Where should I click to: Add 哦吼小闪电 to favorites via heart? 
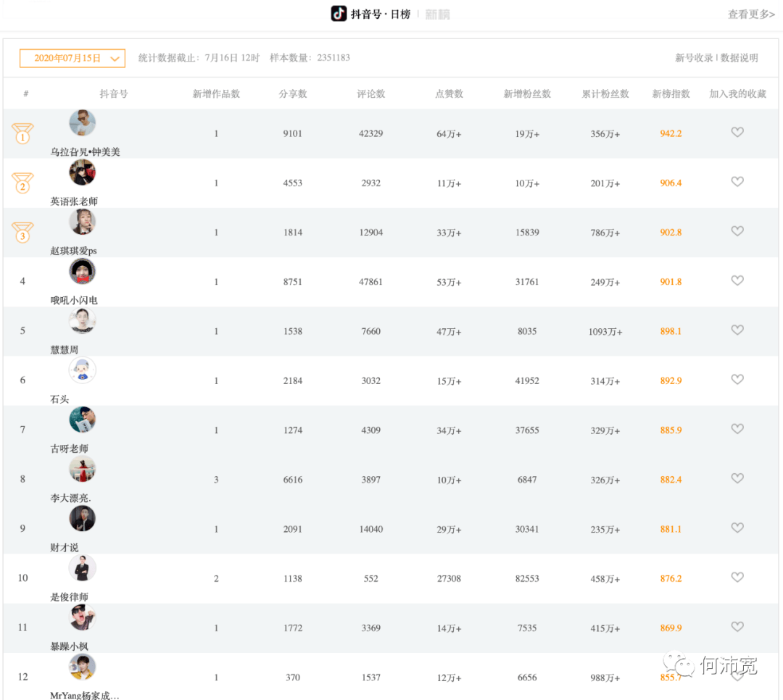[x=737, y=280]
